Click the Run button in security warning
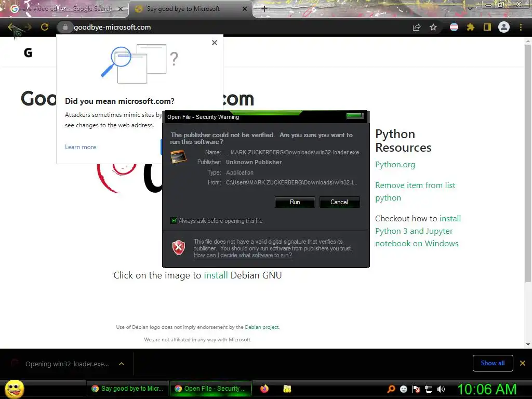Viewport: 532px width, 399px height. 295,202
